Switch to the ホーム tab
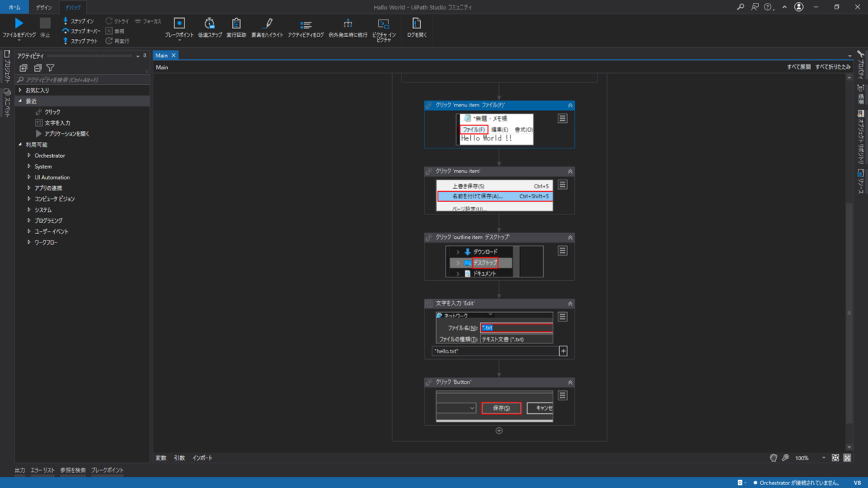 tap(14, 7)
